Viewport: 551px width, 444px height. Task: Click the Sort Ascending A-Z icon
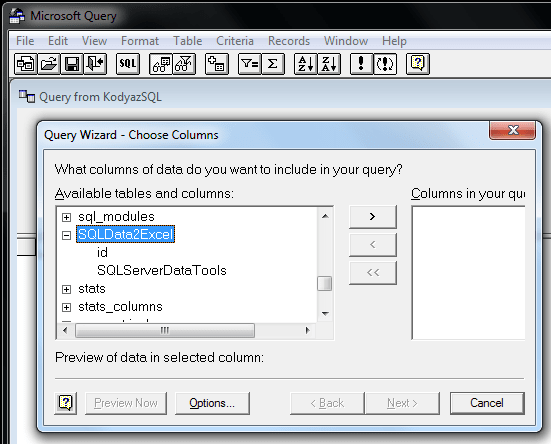pyautogui.click(x=305, y=64)
